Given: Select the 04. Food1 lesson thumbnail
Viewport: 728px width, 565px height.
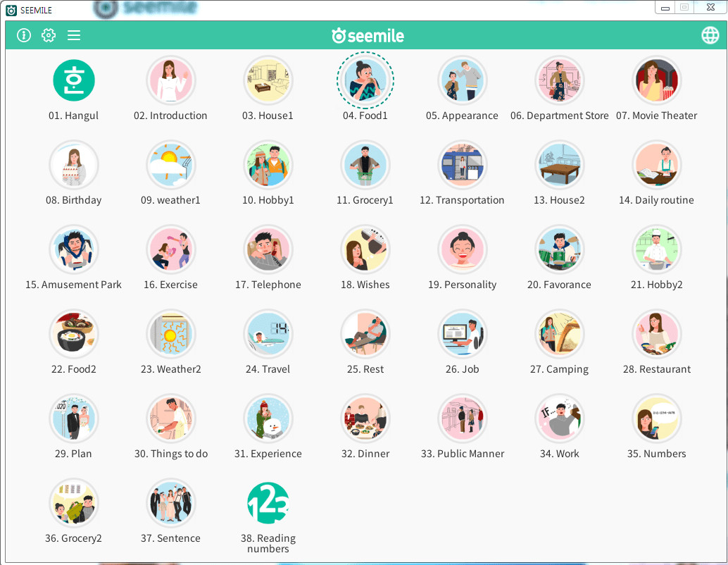Looking at the screenshot, I should click(365, 80).
